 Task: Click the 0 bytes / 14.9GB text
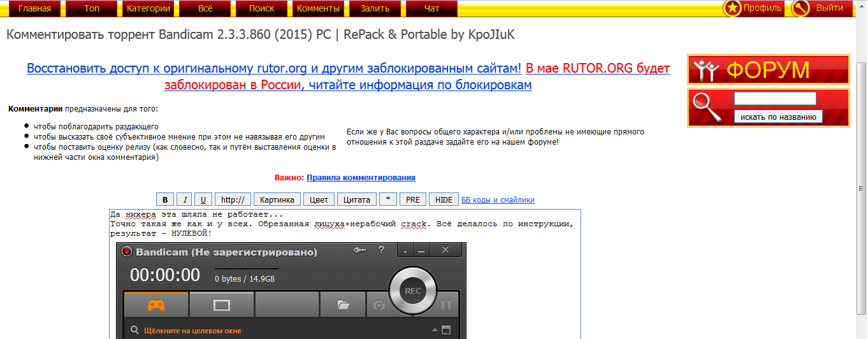pyautogui.click(x=245, y=279)
